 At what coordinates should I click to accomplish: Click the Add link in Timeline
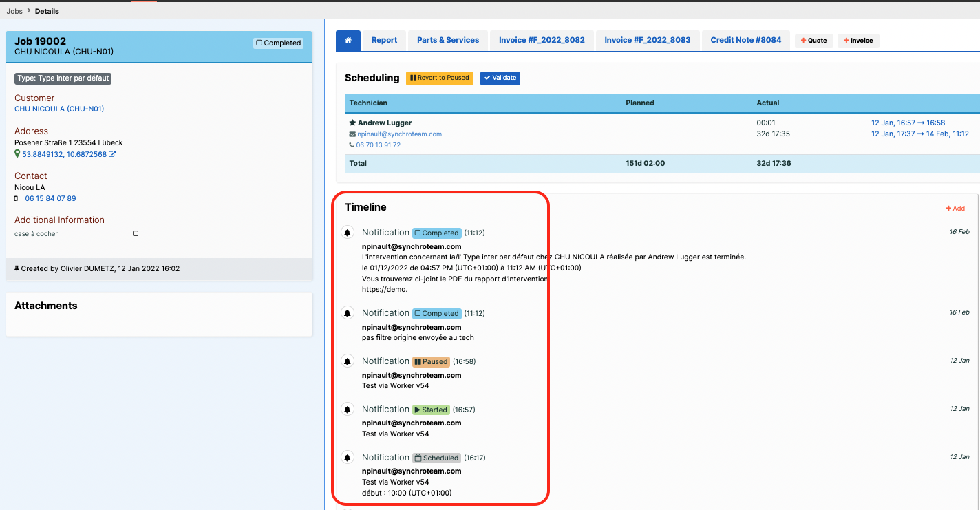click(x=955, y=208)
